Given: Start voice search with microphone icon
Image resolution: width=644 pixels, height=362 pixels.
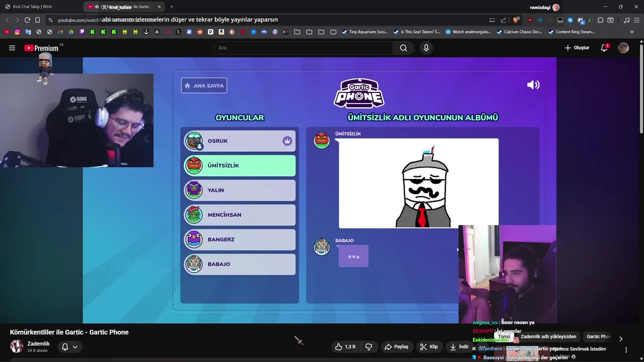Looking at the screenshot, I should (x=426, y=48).
